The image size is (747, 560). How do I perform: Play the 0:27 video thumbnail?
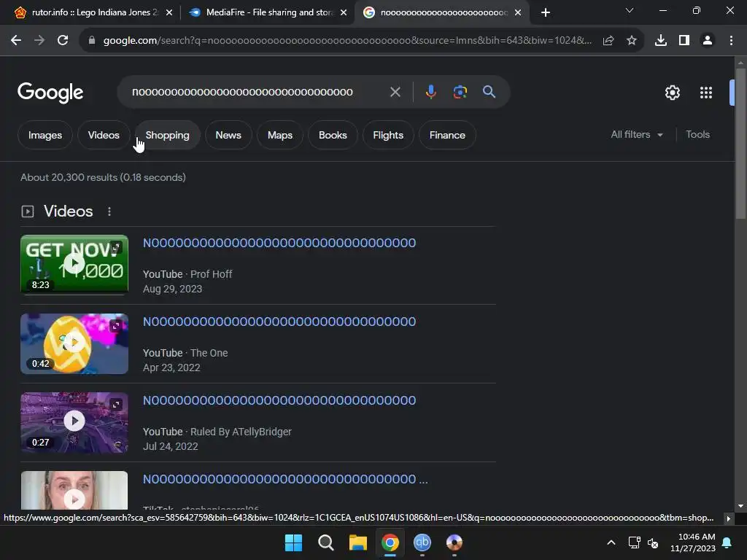[74, 422]
